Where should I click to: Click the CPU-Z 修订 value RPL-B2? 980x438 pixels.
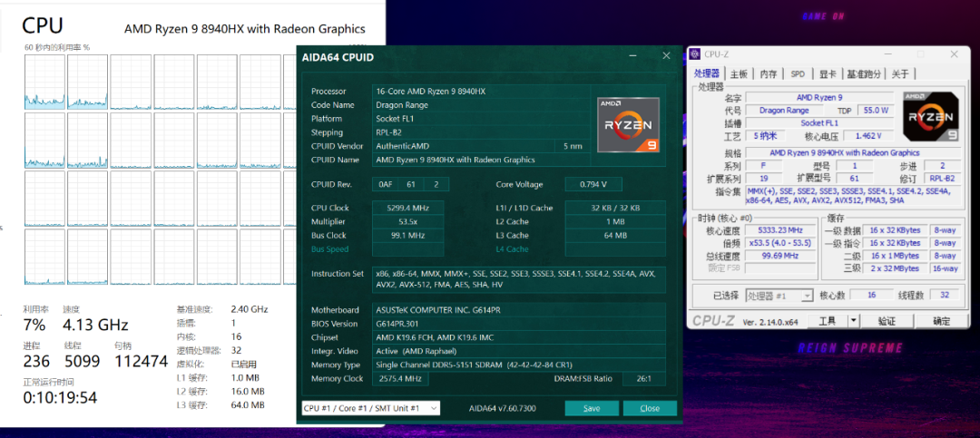pyautogui.click(x=942, y=179)
